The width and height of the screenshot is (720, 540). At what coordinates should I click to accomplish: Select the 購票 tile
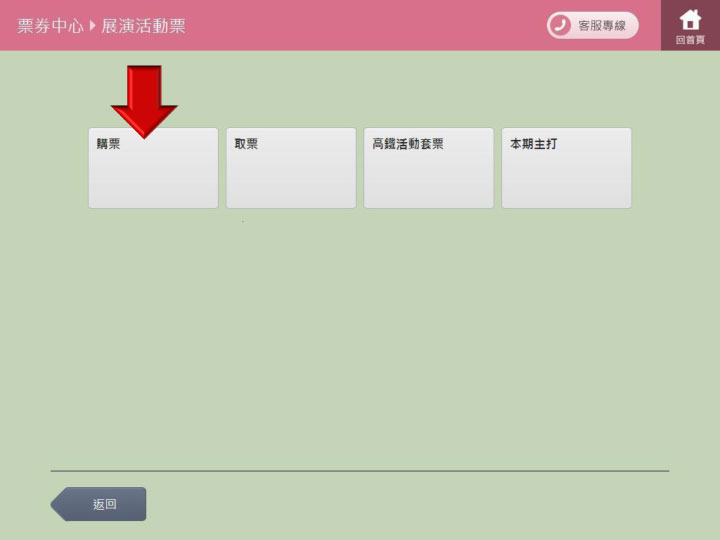coord(153,177)
